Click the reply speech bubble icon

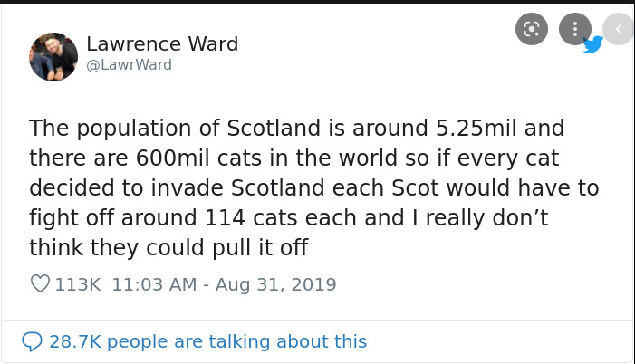click(33, 341)
